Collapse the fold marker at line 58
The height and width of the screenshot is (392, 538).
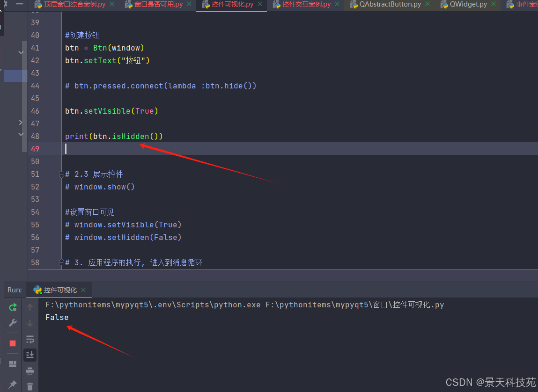[x=61, y=262]
